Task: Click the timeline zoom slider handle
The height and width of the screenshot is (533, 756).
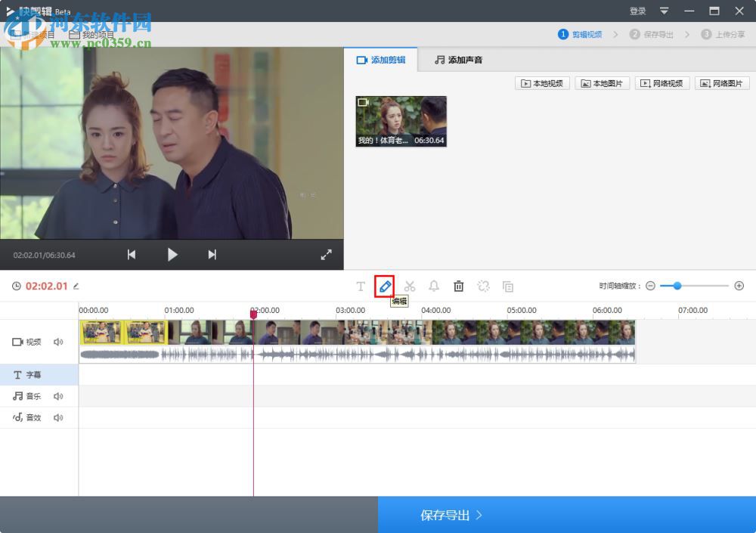Action: pyautogui.click(x=677, y=286)
